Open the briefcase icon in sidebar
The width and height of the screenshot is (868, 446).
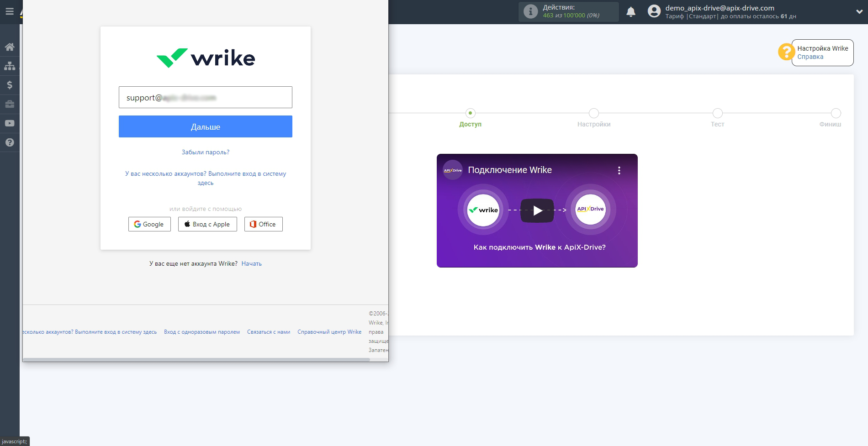pos(10,104)
